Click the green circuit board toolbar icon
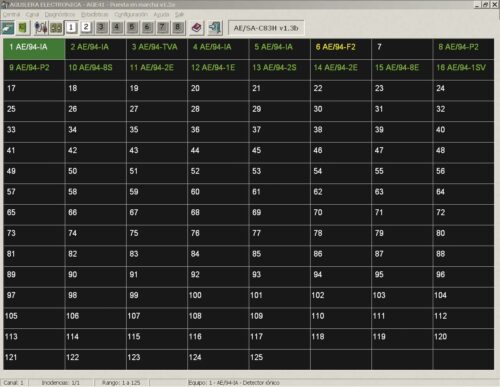The image size is (500, 387). [23, 28]
